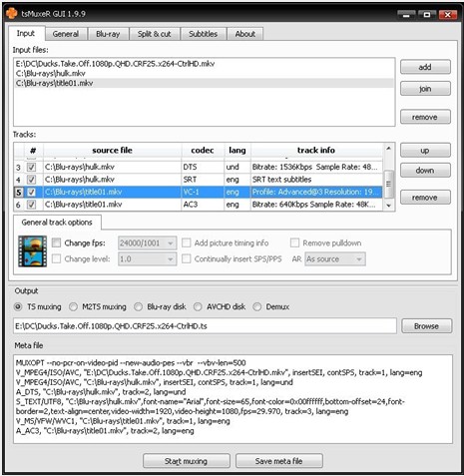The image size is (464, 476).
Task: Minimize the tsMuxeR window
Action: (x=406, y=15)
